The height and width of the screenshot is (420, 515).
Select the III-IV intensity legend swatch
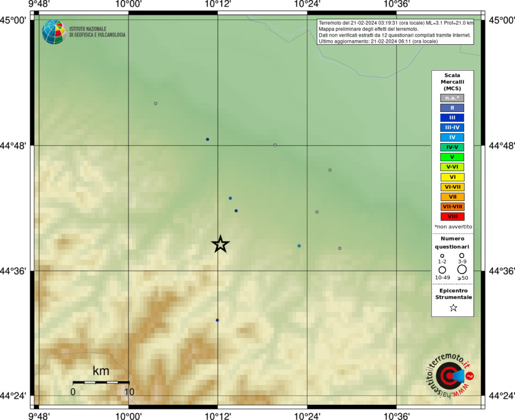452,127
